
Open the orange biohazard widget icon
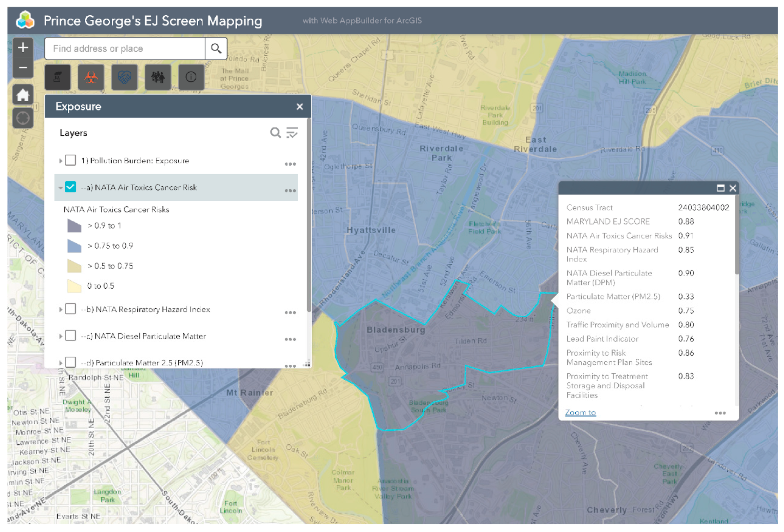91,78
